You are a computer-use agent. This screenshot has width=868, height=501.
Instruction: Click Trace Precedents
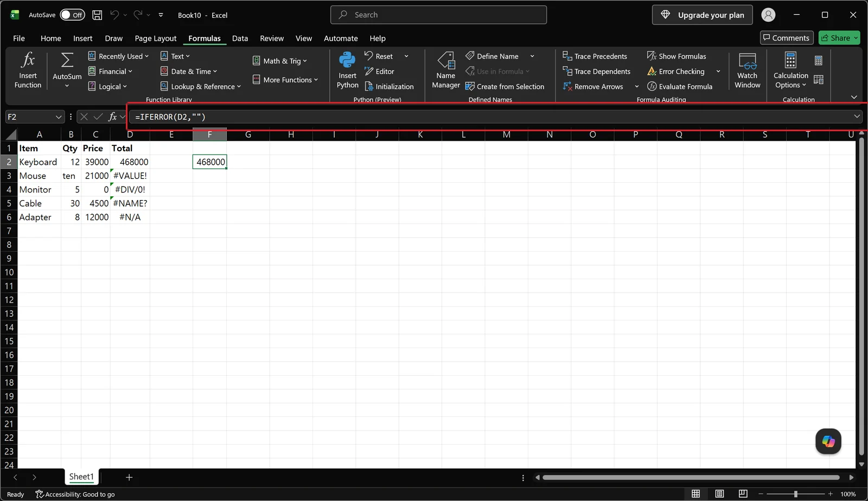(x=595, y=56)
